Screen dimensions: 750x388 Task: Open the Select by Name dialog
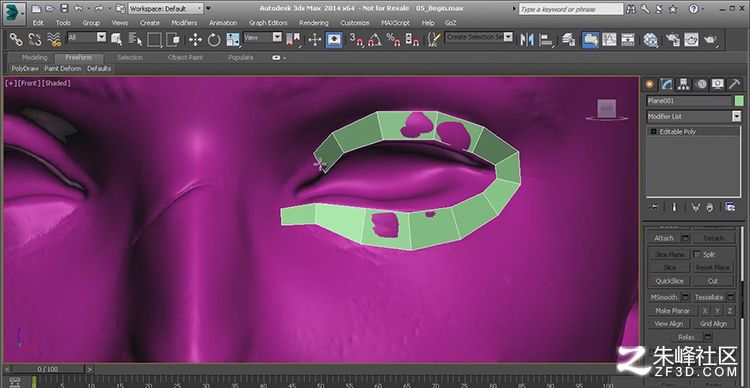[136, 39]
